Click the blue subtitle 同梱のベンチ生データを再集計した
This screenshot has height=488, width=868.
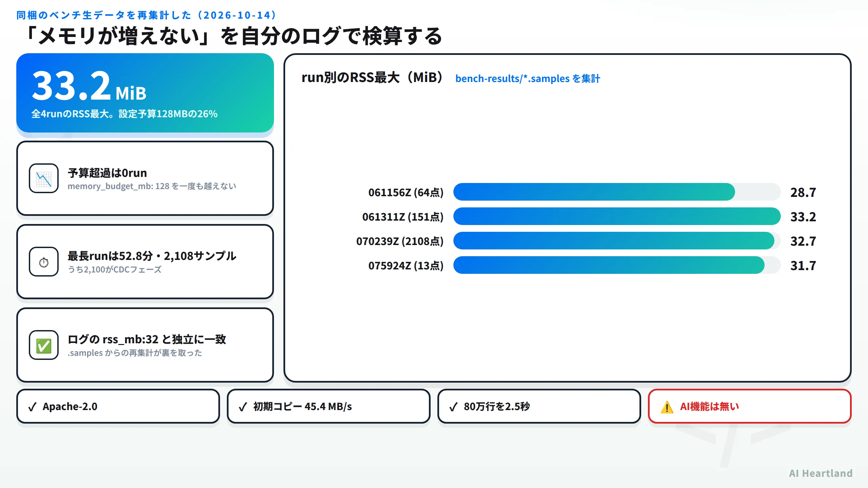pyautogui.click(x=104, y=15)
